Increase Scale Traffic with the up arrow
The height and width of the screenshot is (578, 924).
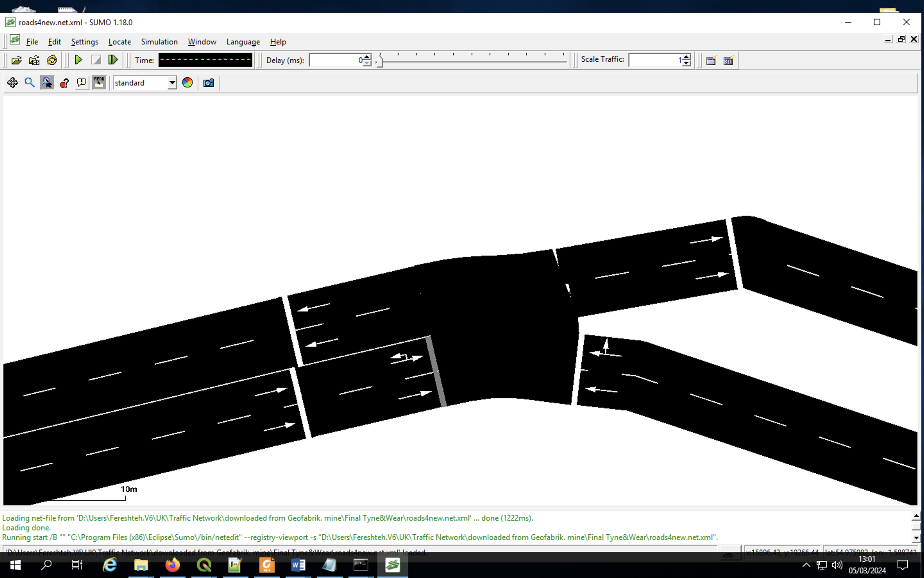[686, 57]
